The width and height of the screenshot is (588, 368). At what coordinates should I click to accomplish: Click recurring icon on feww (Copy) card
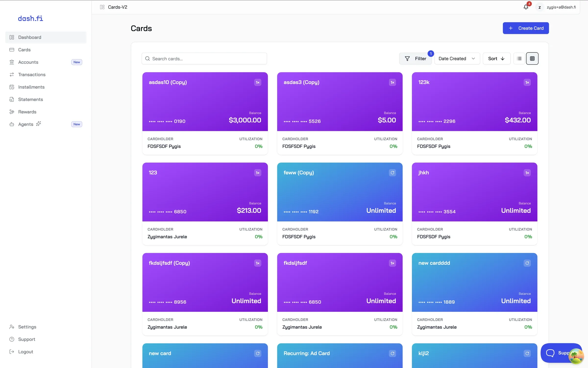coord(392,173)
